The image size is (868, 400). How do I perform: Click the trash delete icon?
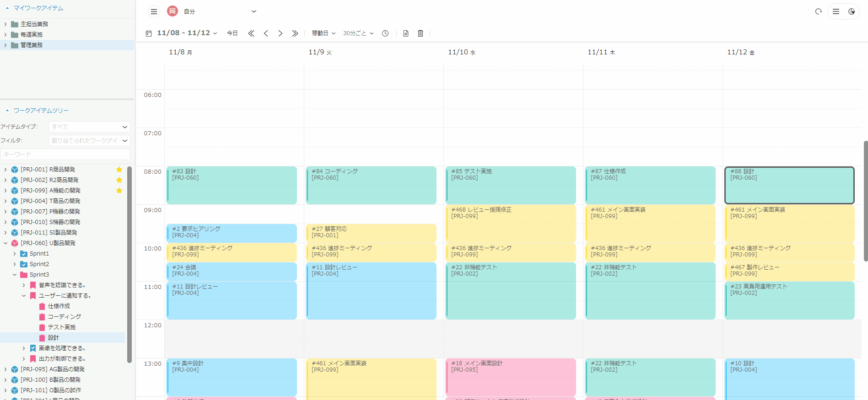(x=421, y=33)
